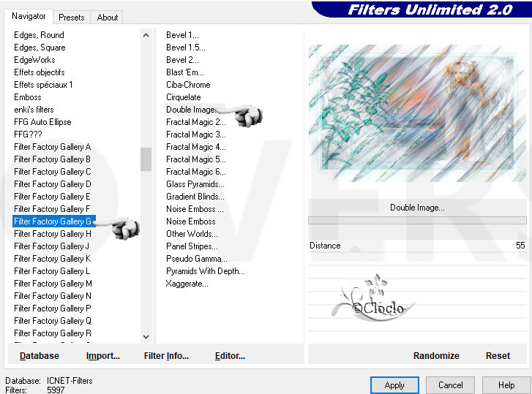Select EdgeWorks category
532x394 pixels.
coord(34,60)
